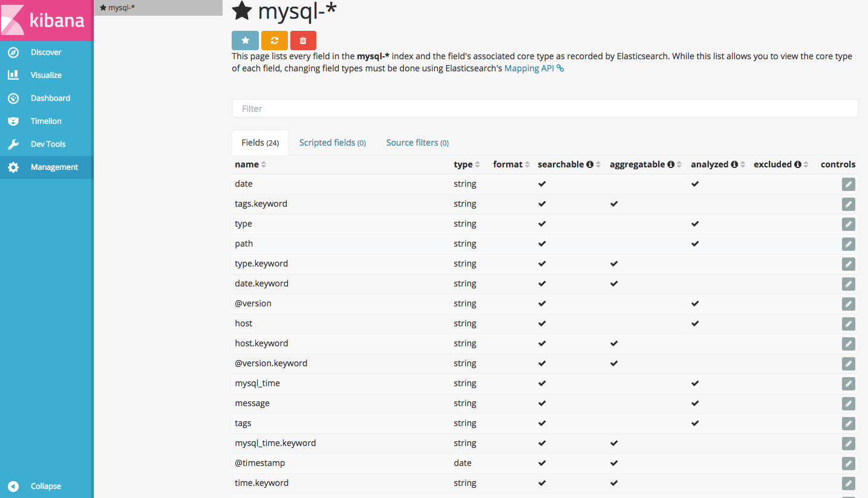Sort by excluded column arrows

click(806, 164)
